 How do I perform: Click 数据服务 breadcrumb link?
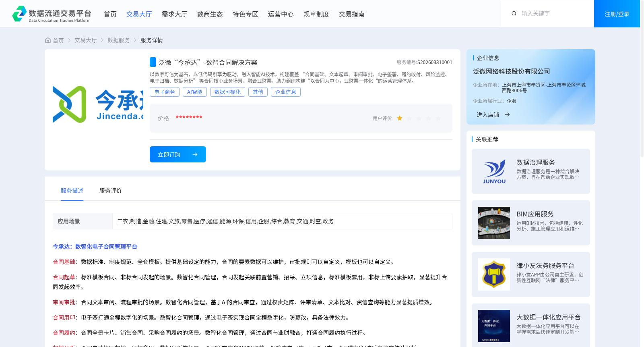coord(119,40)
